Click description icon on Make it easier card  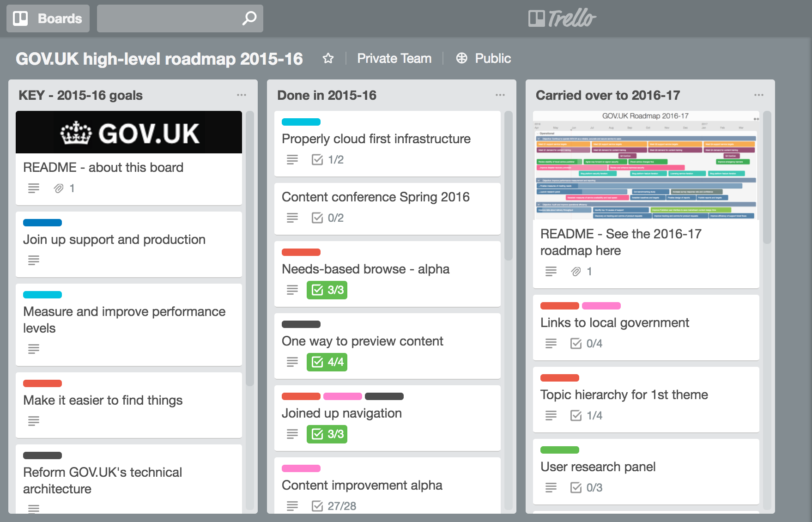pyautogui.click(x=34, y=421)
